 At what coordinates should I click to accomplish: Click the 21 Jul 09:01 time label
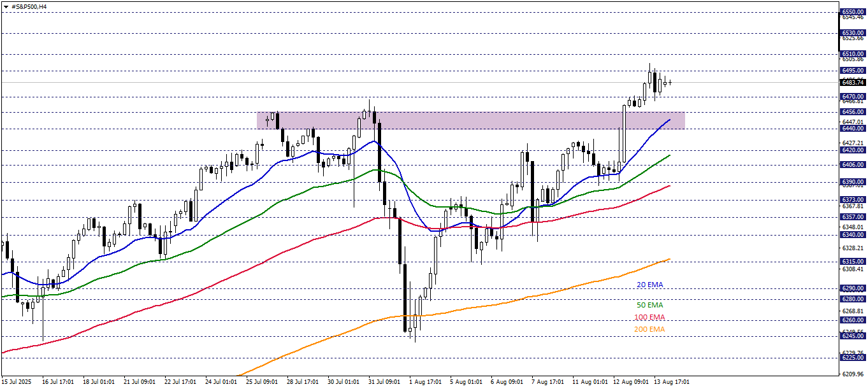coord(139,382)
